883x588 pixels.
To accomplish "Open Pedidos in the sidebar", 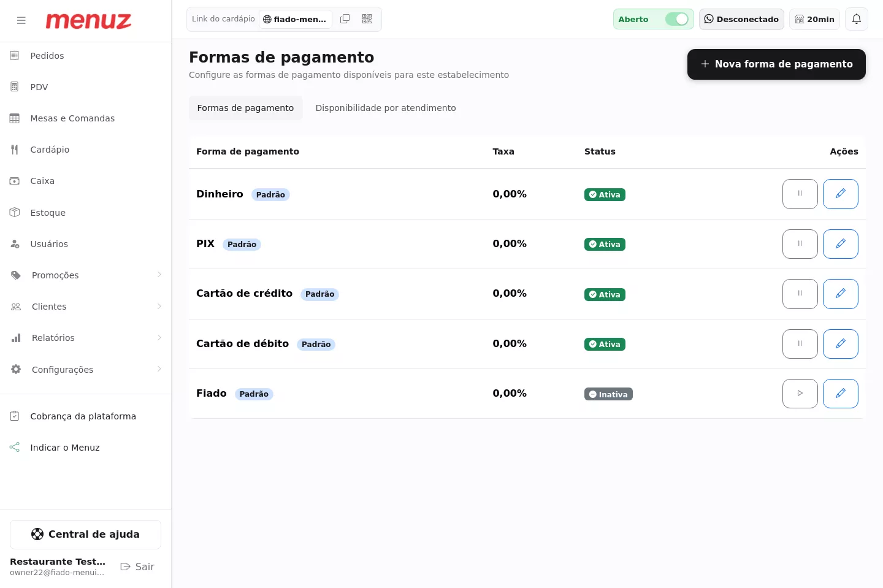I will click(85, 56).
